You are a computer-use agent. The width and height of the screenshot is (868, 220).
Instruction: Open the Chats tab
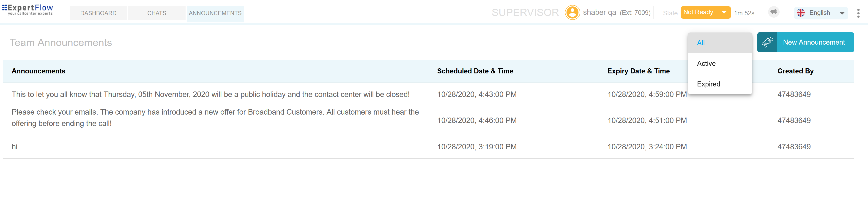pos(157,13)
